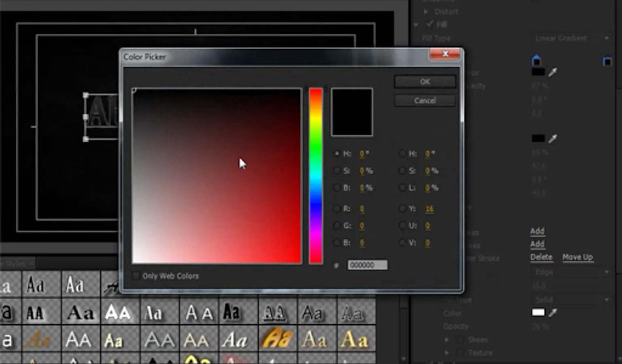Apply the bold white AA title style

118,312
